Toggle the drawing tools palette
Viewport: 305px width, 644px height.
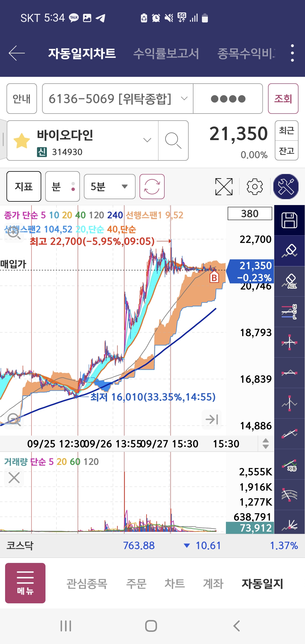point(286,186)
